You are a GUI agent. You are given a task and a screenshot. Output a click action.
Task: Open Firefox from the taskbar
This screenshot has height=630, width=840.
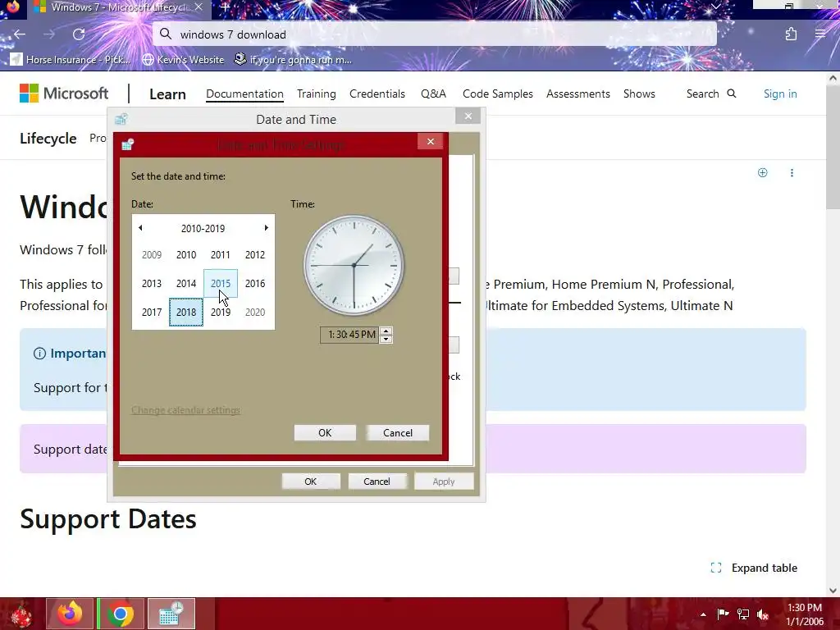pyautogui.click(x=70, y=614)
